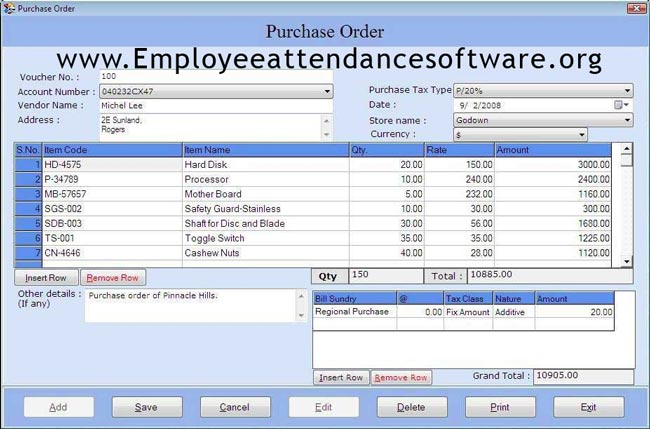Viewport: 650px width, 429px height.
Task: Select row header for row 7
Action: pyautogui.click(x=28, y=253)
